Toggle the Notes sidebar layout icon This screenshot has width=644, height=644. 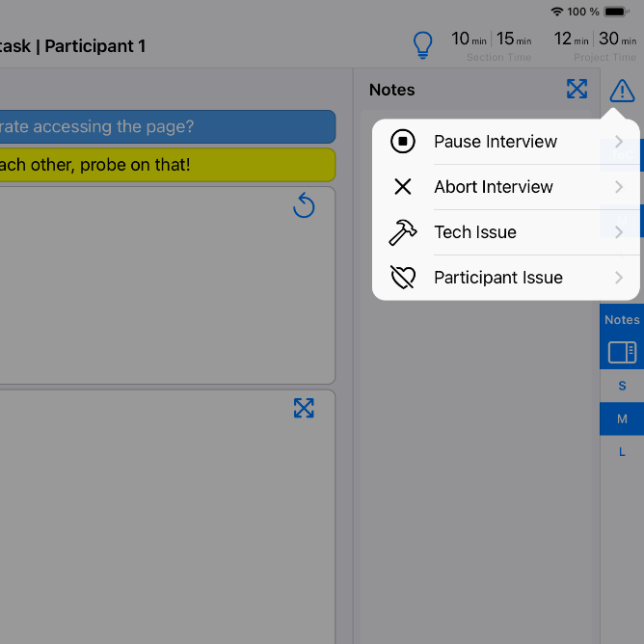click(622, 353)
